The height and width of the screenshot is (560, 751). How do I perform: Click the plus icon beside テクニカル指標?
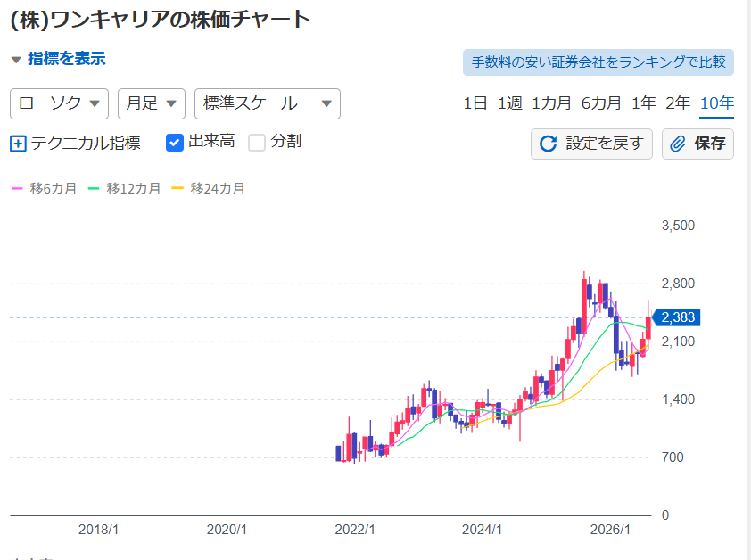[x=18, y=144]
